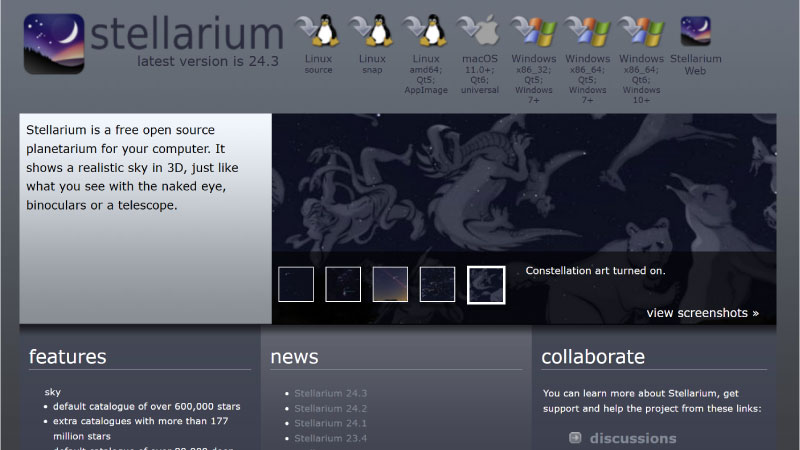The image size is (800, 450).
Task: Select the second screenshot thumbnail
Action: click(x=343, y=284)
